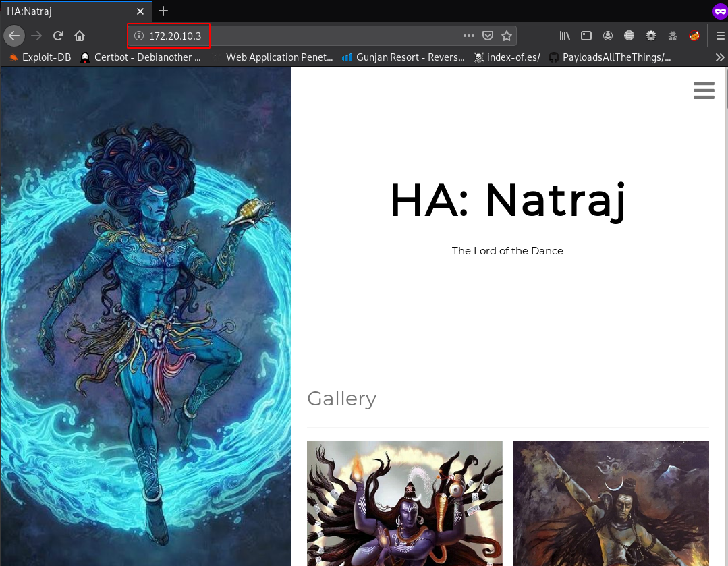The height and width of the screenshot is (566, 728).
Task: Click the gear extension icon in toolbar
Action: tap(651, 36)
